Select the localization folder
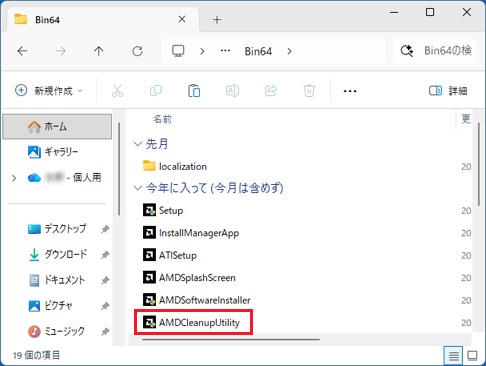This screenshot has width=486, height=366. [175, 166]
